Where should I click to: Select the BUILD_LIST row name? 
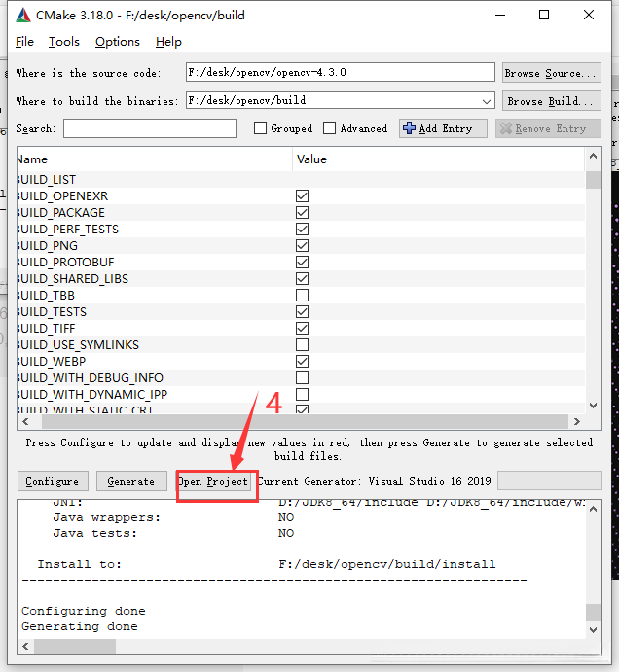[x=47, y=180]
